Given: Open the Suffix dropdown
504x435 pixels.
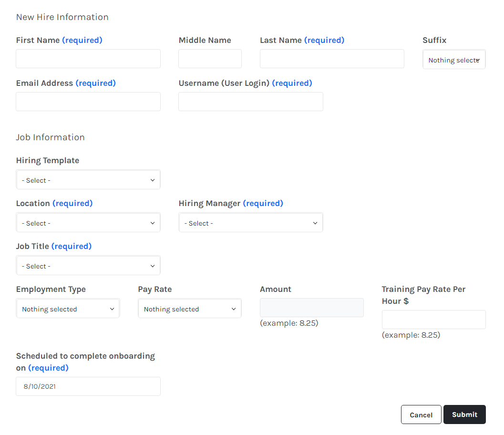Looking at the screenshot, I should click(x=453, y=60).
